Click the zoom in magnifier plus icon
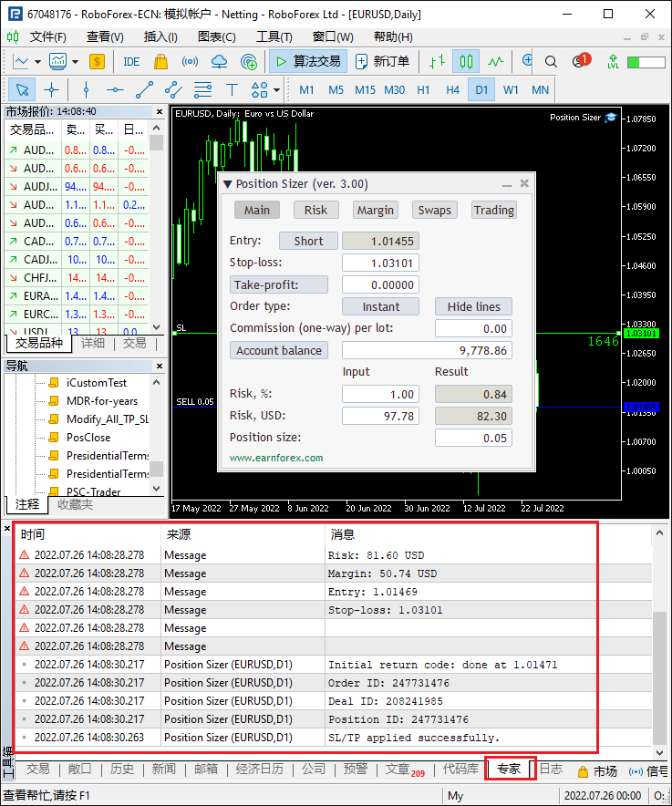The height and width of the screenshot is (806, 672). [527, 61]
